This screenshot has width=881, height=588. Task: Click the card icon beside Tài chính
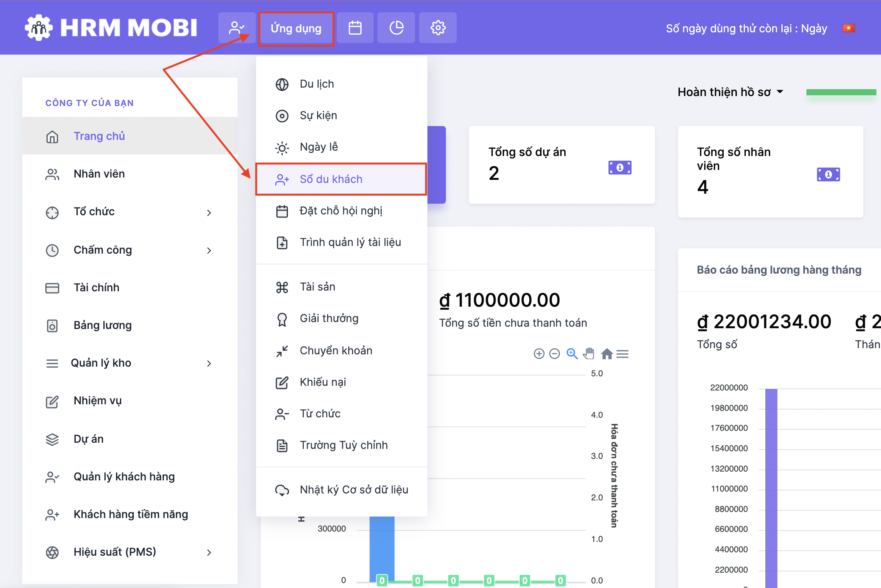click(52, 288)
